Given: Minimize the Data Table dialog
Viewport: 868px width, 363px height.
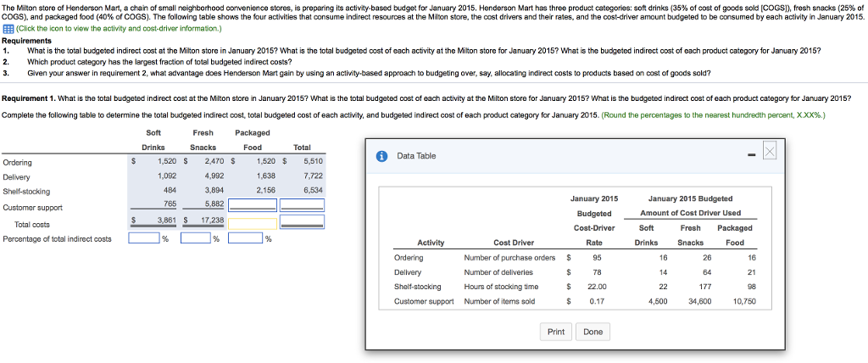Looking at the screenshot, I should pyautogui.click(x=751, y=156).
